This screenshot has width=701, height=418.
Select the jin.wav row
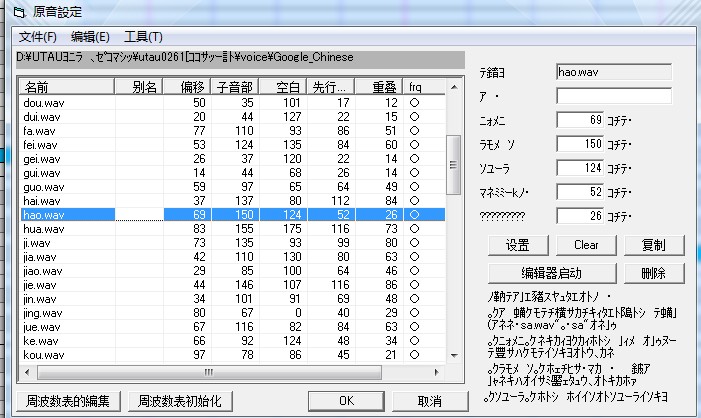[232, 299]
